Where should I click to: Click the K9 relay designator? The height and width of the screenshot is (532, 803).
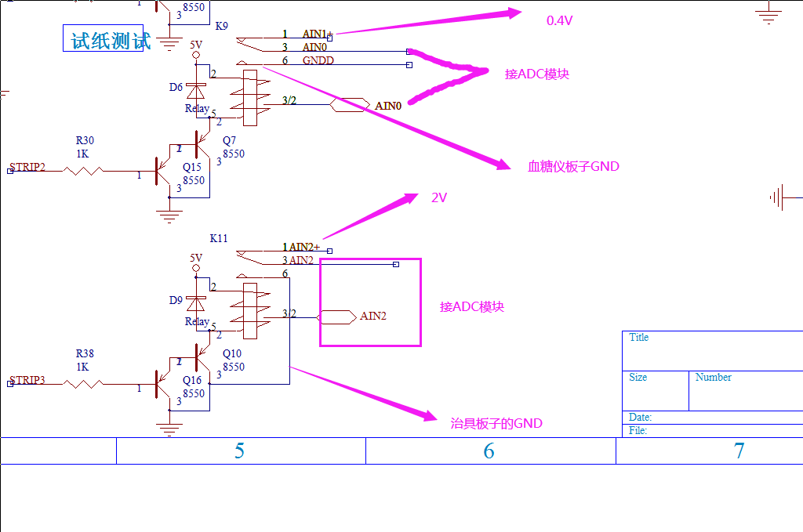coord(222,26)
